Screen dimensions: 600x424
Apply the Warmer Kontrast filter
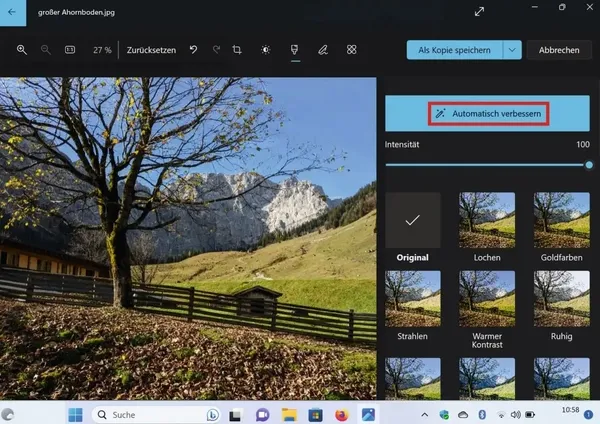[486, 298]
